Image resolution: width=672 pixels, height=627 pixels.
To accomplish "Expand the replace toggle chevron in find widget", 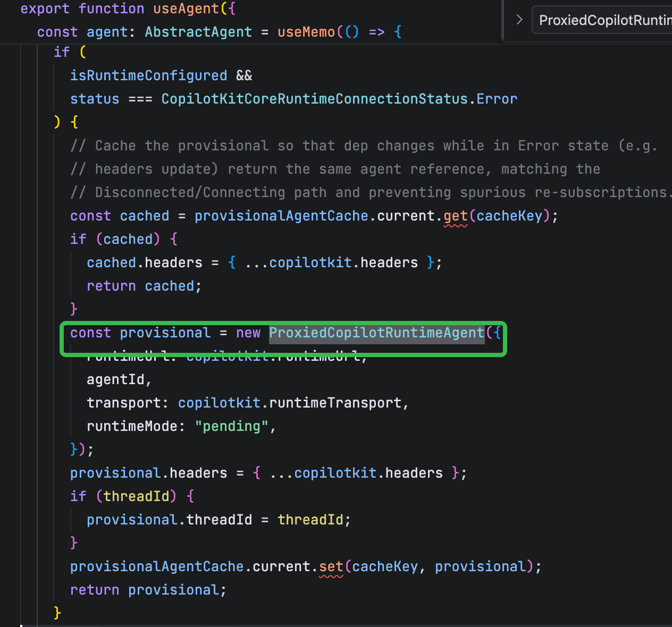I will [x=519, y=20].
